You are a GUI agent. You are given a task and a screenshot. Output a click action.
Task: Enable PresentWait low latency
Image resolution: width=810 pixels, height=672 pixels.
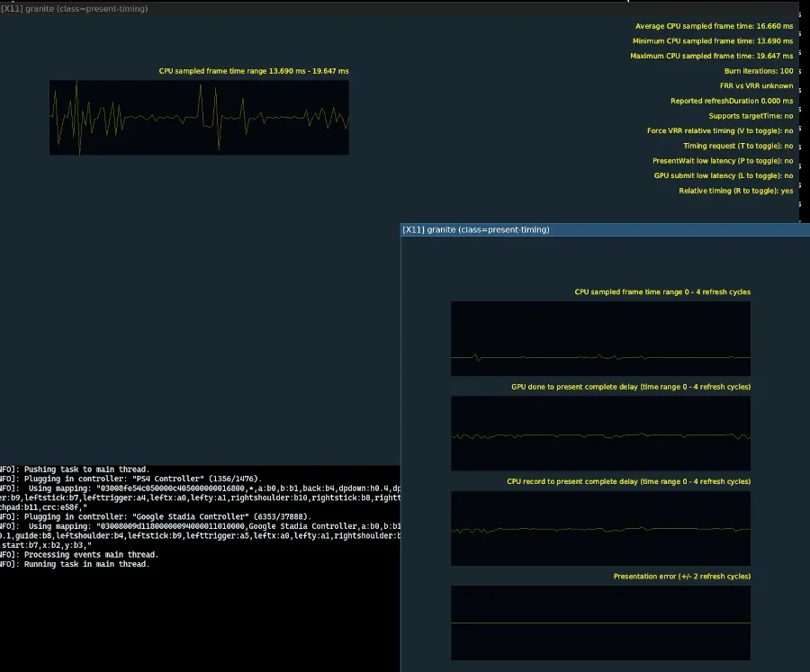tap(723, 160)
